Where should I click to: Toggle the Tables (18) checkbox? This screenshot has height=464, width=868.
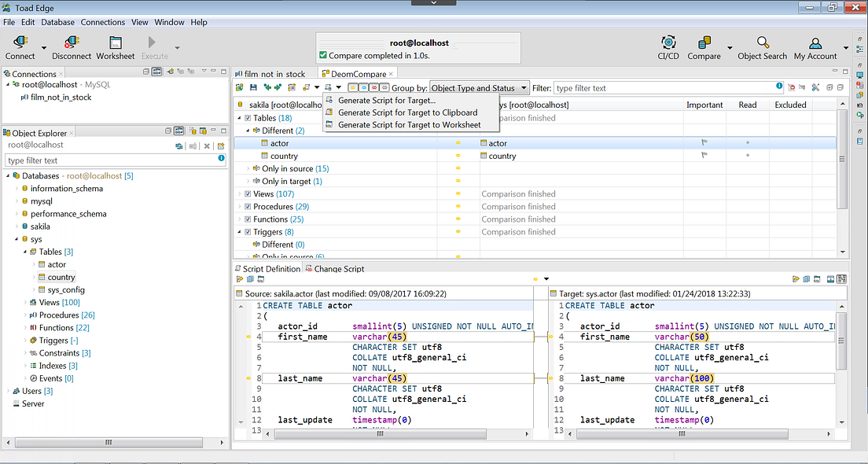click(248, 118)
